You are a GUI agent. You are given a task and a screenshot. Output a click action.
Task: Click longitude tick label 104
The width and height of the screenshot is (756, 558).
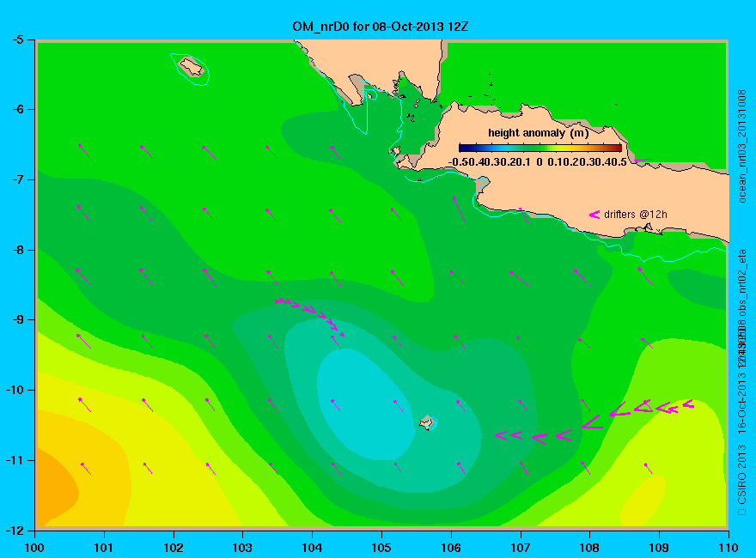312,548
